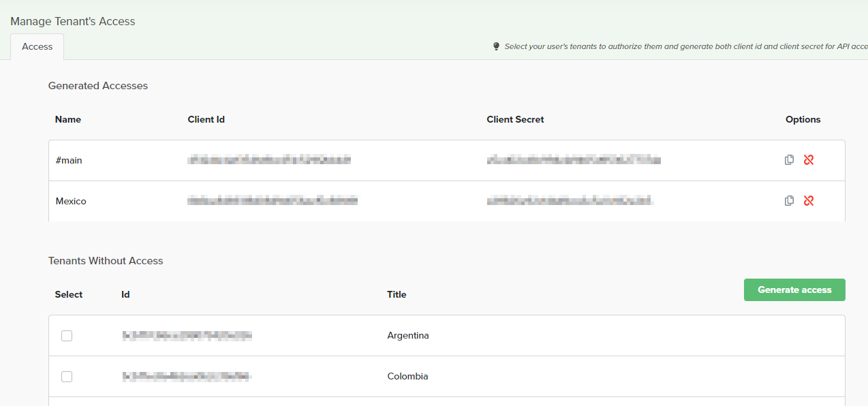Click blurred Client Id of #main
The height and width of the screenshot is (406, 868).
(270, 160)
